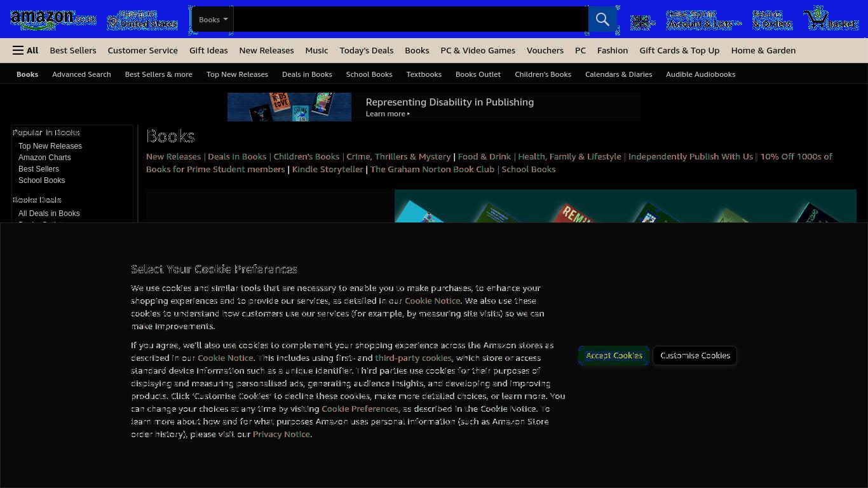Open Today's Deals
This screenshot has width=868, height=488.
[366, 50]
